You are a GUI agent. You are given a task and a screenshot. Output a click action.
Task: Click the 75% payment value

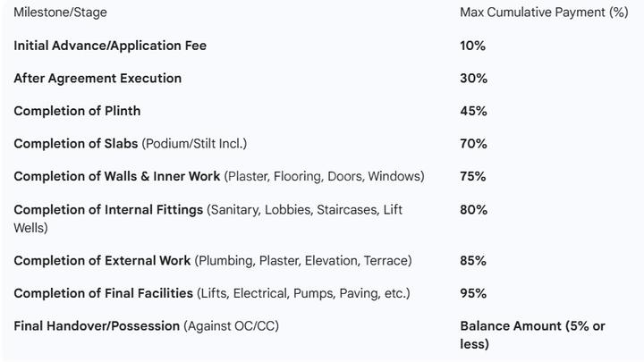tap(473, 176)
